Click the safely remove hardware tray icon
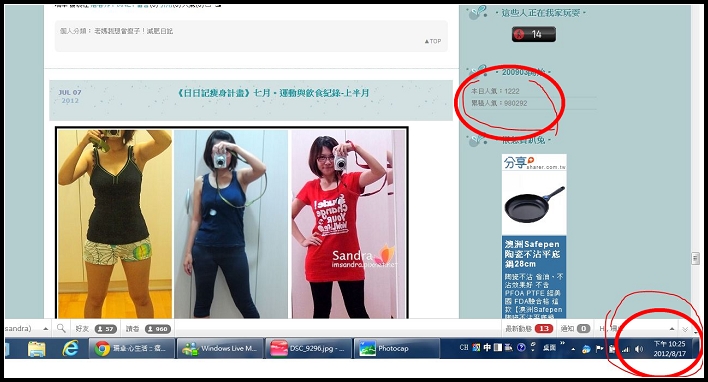Image resolution: width=708 pixels, height=382 pixels. 612,349
